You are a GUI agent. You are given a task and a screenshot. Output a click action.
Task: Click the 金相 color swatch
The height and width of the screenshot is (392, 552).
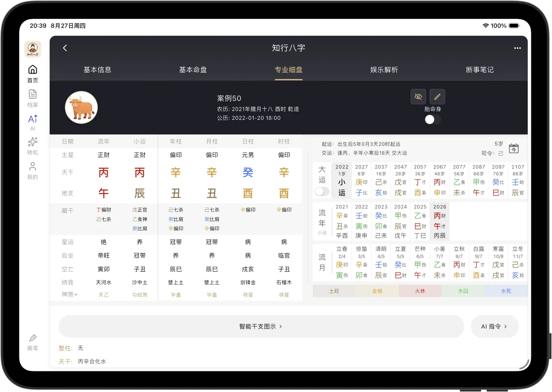pos(377,291)
